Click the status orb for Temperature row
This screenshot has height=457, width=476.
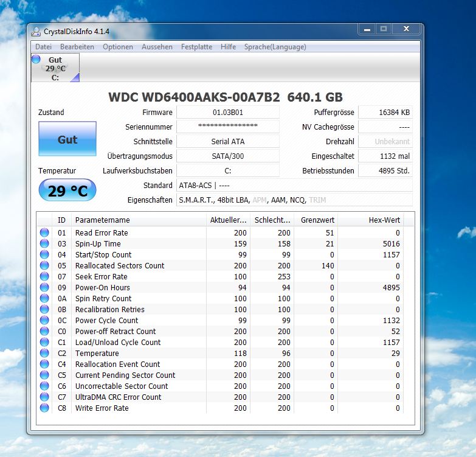(x=44, y=353)
